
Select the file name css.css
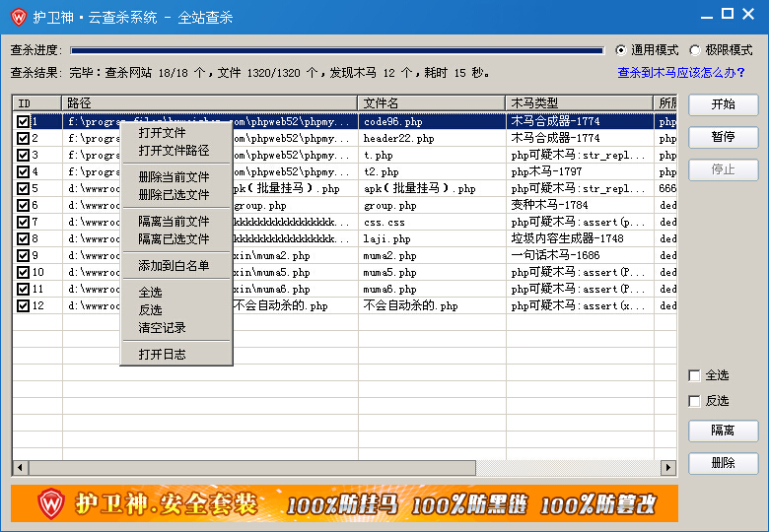pyautogui.click(x=384, y=223)
